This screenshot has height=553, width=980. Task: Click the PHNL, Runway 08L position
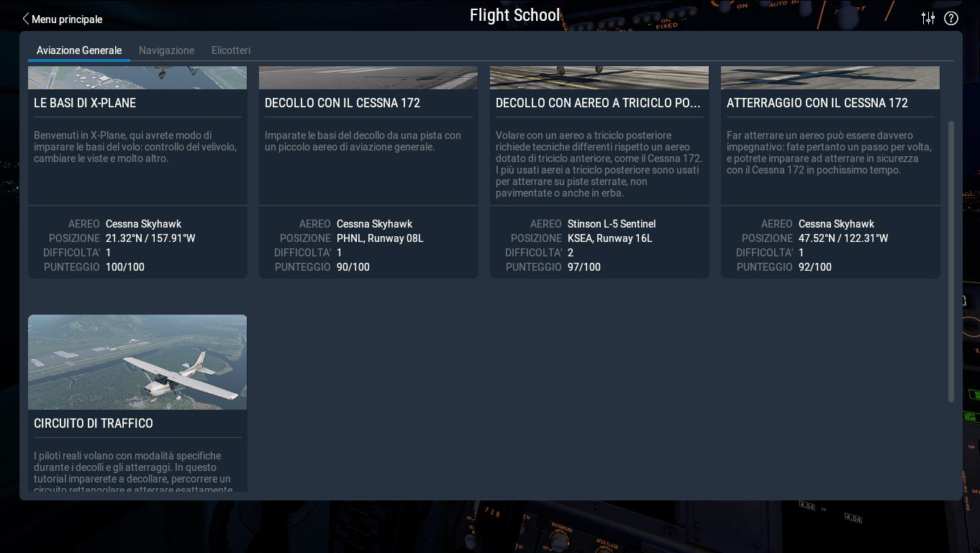pos(380,238)
